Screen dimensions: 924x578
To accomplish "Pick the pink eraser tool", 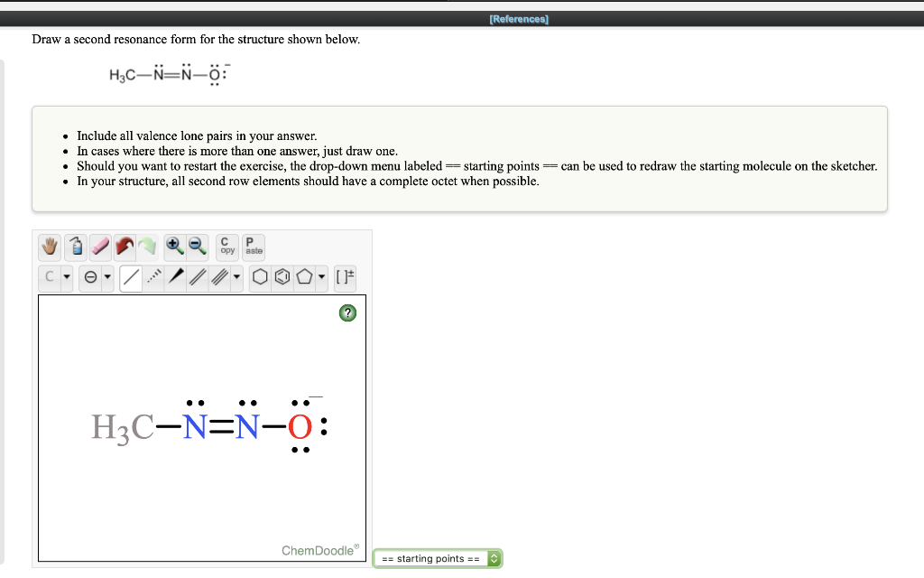I will click(x=99, y=246).
